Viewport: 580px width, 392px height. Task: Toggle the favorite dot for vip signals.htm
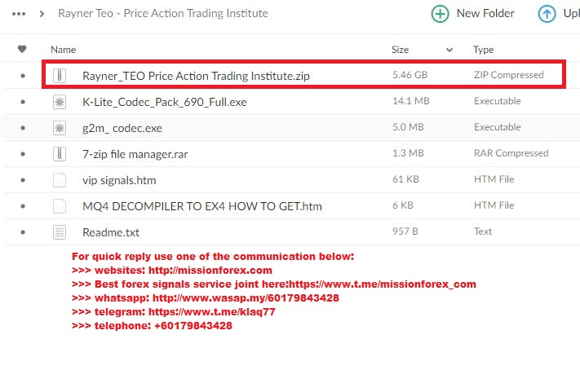click(x=23, y=180)
